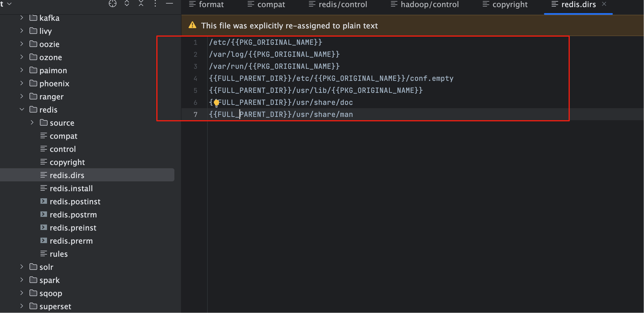644x313 pixels.
Task: Select redis.install in project tree
Action: click(x=71, y=188)
